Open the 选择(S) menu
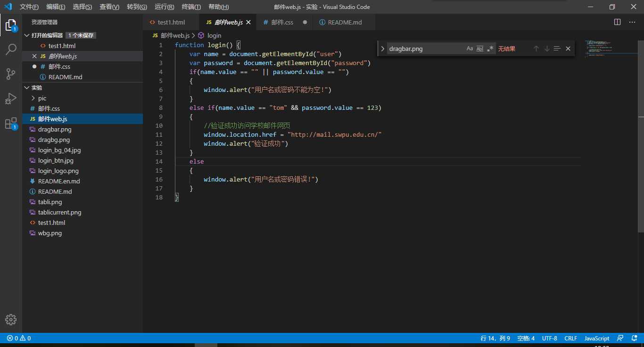 point(83,7)
